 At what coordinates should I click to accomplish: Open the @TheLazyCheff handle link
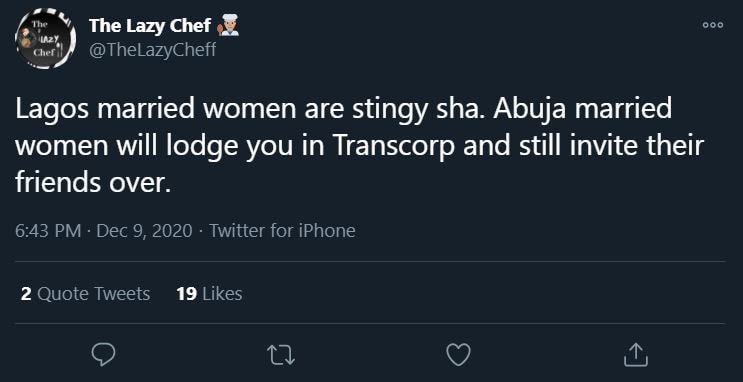click(152, 49)
